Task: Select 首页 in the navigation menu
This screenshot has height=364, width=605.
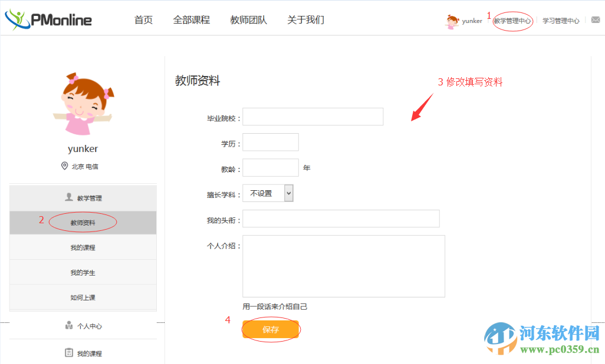Action: [143, 19]
